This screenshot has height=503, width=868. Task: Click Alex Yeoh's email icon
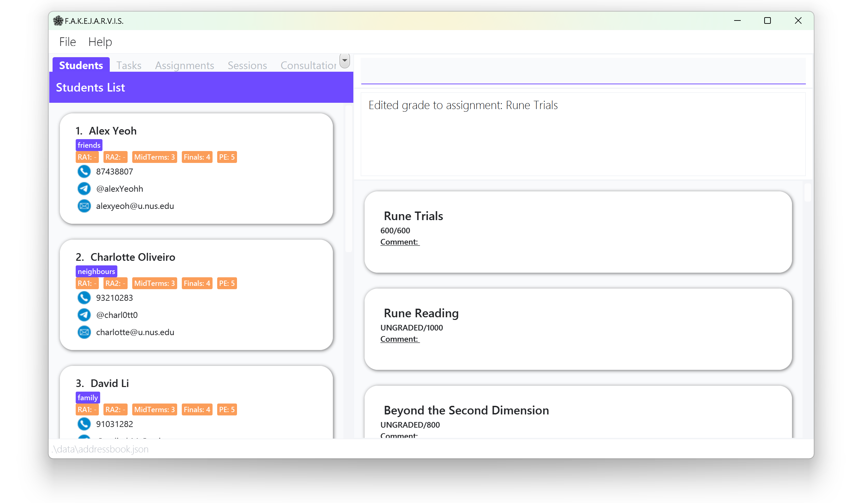84,206
